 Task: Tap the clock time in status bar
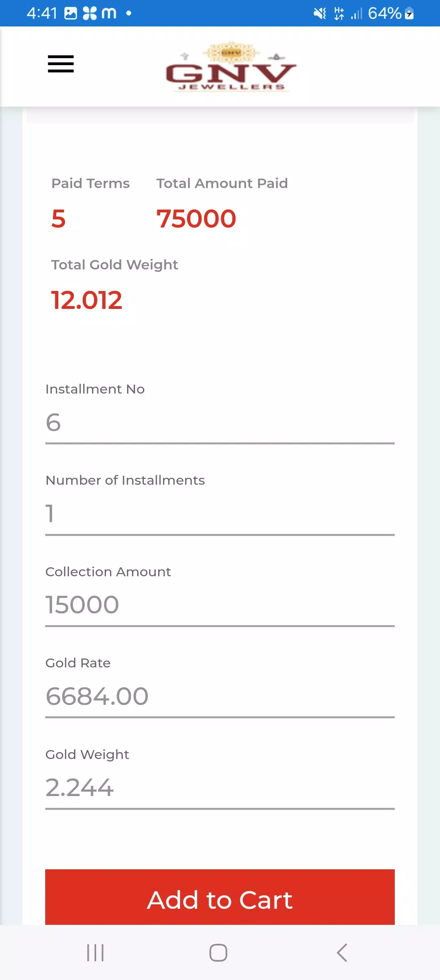pos(42,13)
